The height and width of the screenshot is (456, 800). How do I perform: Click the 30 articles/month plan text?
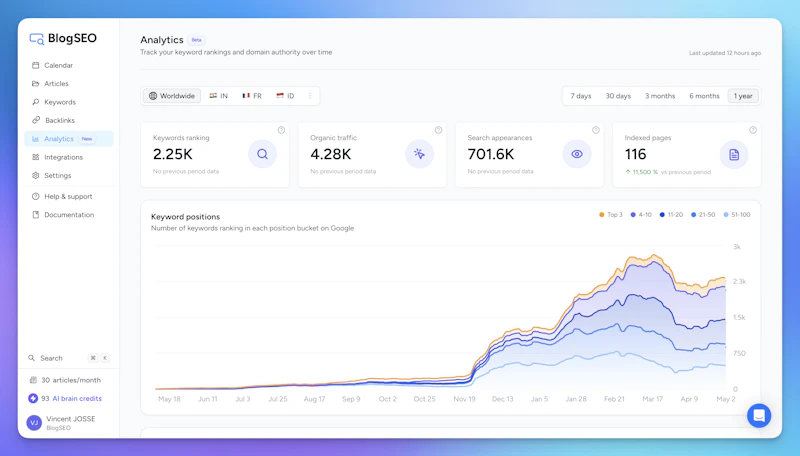click(71, 380)
